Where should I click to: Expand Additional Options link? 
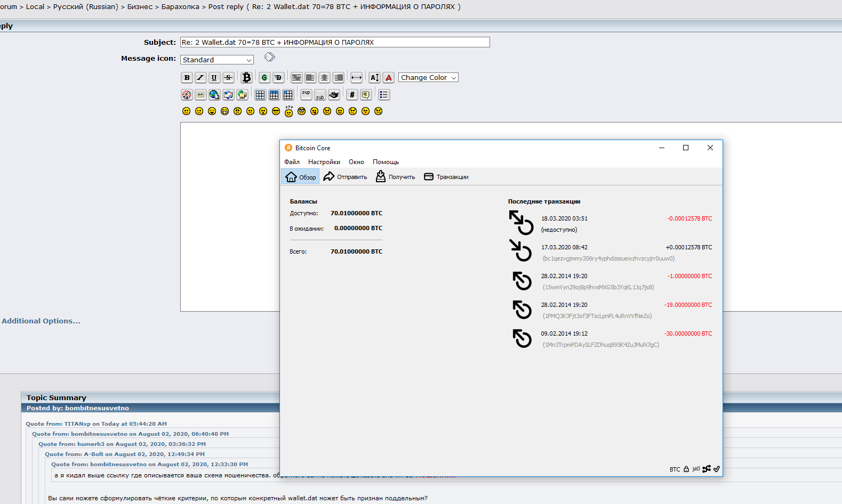click(41, 321)
